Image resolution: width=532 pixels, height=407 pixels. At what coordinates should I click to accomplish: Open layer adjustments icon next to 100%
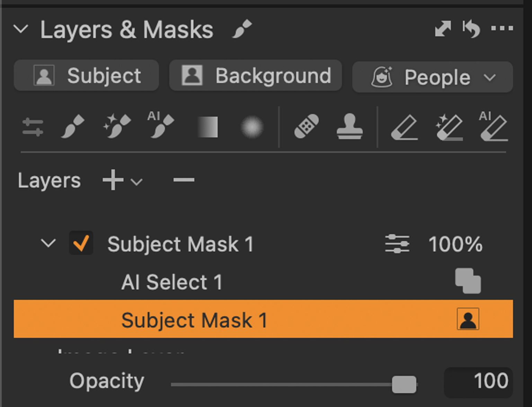[x=397, y=244]
